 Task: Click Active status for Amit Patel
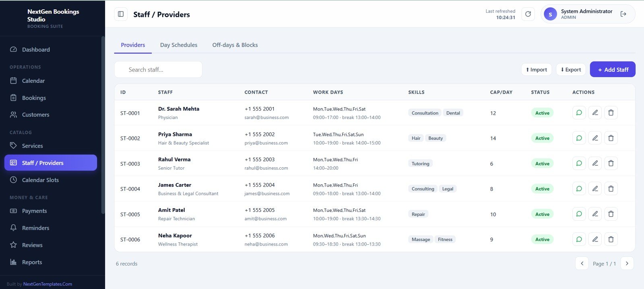[x=542, y=214]
